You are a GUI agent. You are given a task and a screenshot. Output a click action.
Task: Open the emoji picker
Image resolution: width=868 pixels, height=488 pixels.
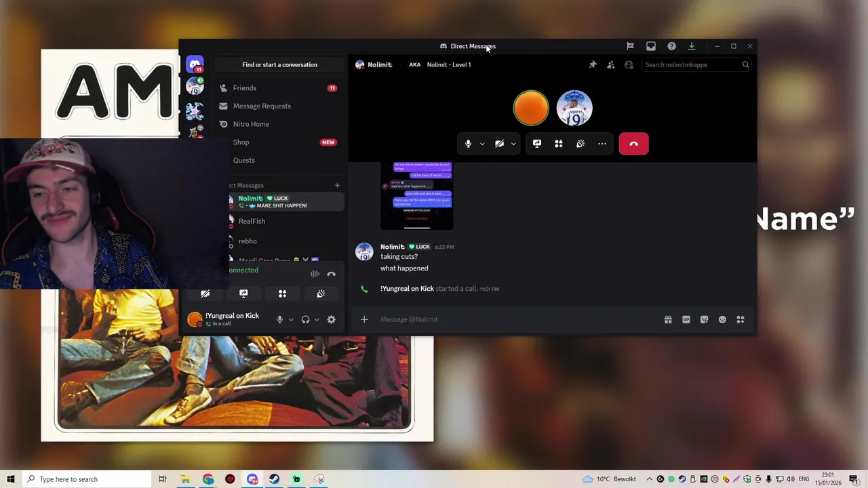coord(722,319)
